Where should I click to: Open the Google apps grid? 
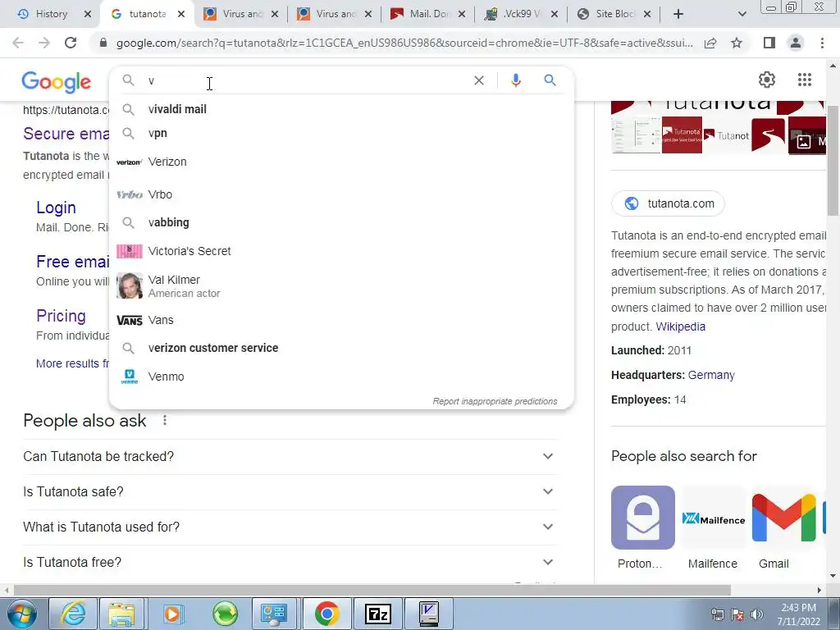(804, 80)
